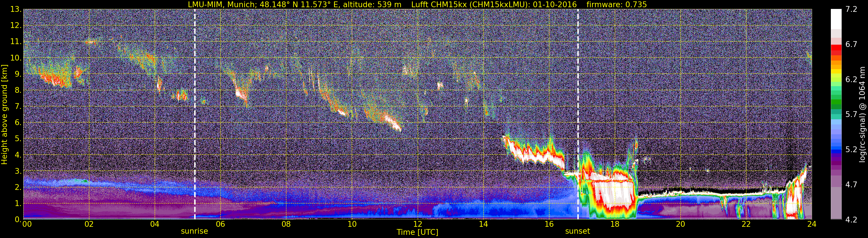Click the '06' tick on the time axis
The width and height of the screenshot is (868, 238).
pyautogui.click(x=220, y=224)
